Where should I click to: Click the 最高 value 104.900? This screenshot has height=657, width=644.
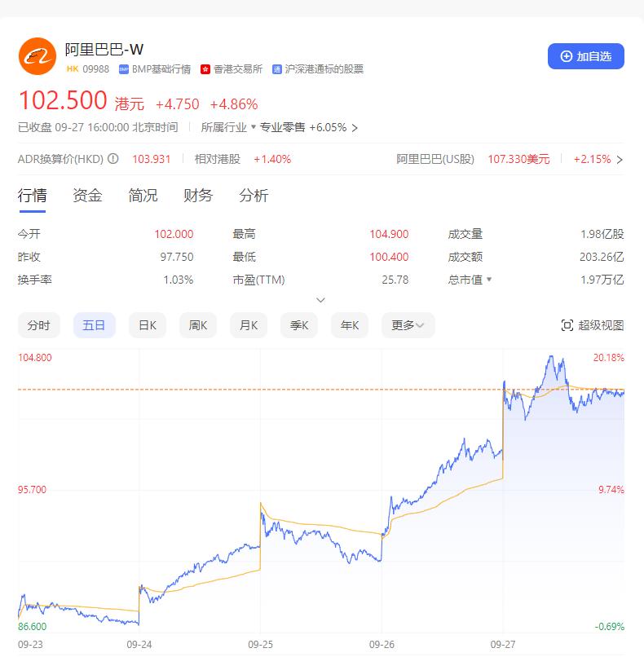[389, 234]
